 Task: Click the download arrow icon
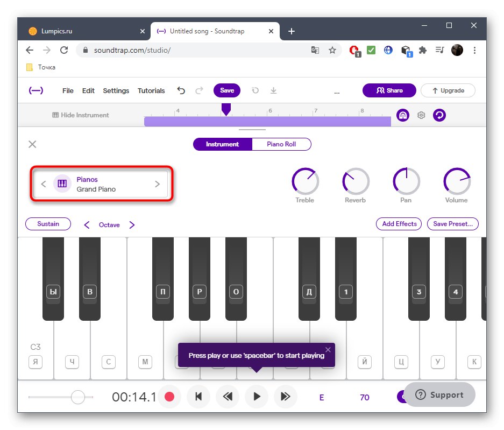click(274, 91)
